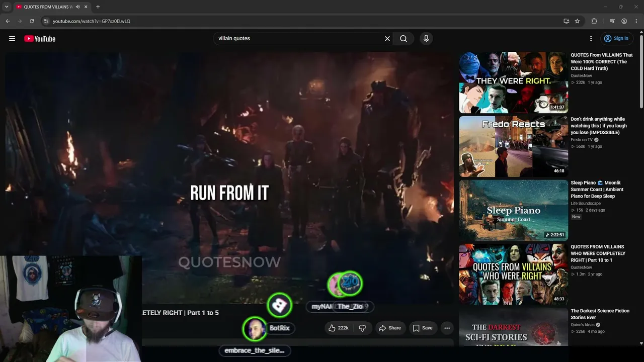The width and height of the screenshot is (644, 362).
Task: Install the YouTube app from address bar
Action: click(x=567, y=21)
